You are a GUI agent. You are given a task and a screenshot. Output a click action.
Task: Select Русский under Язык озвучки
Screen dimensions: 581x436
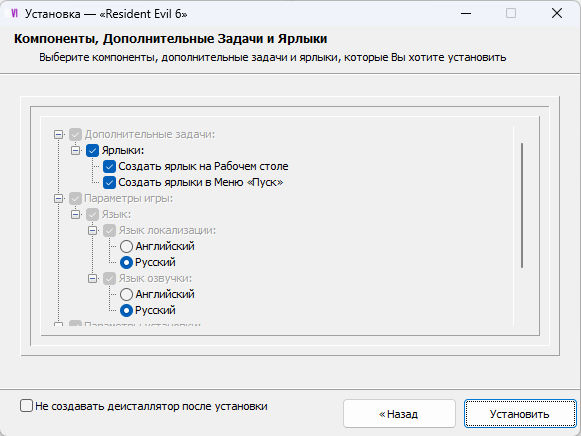pos(126,310)
